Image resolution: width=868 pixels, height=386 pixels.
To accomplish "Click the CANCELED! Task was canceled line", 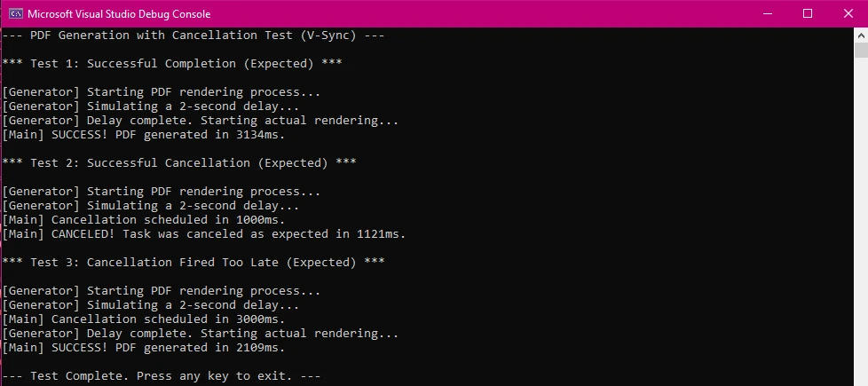I will 204,234.
